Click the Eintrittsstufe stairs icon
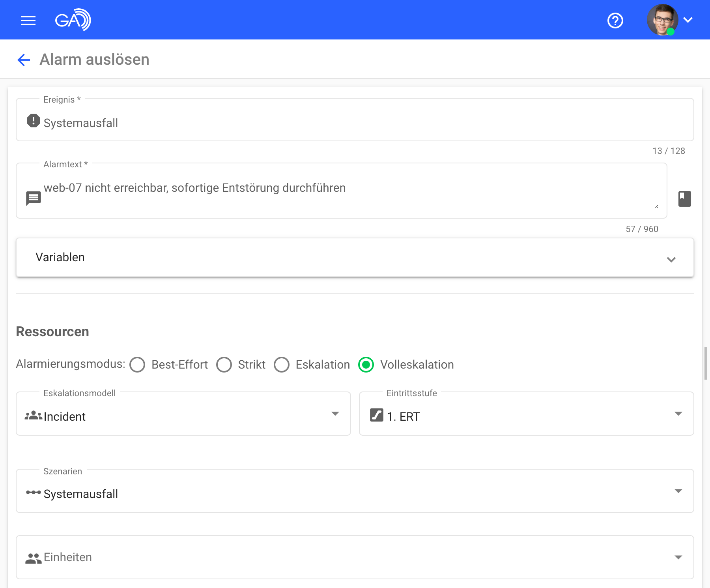Image resolution: width=710 pixels, height=588 pixels. 376,415
